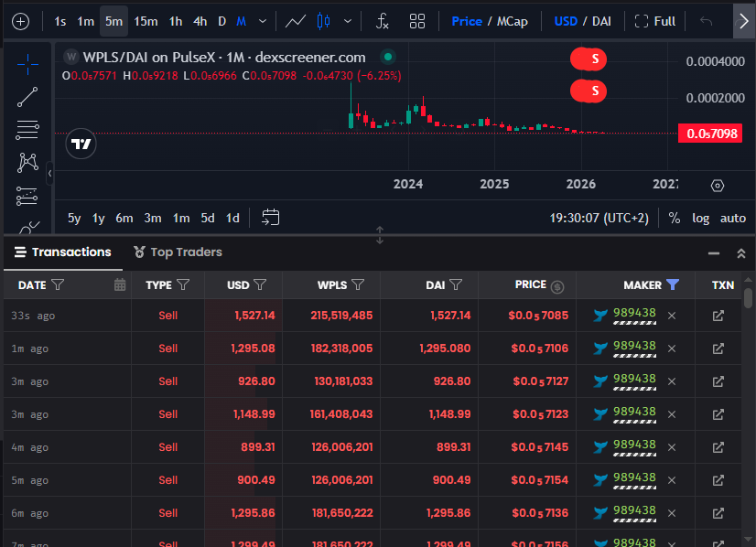Open the go to date calendar
Viewport: 756px width, 547px height.
tap(271, 218)
